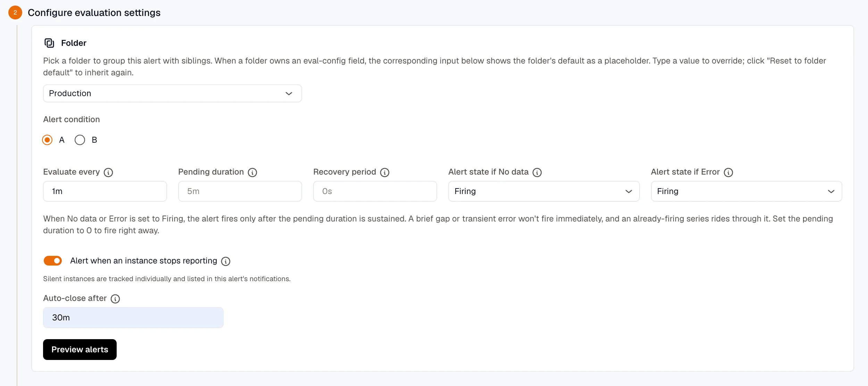Focus the Evaluate every field
The width and height of the screenshot is (868, 386).
105,191
